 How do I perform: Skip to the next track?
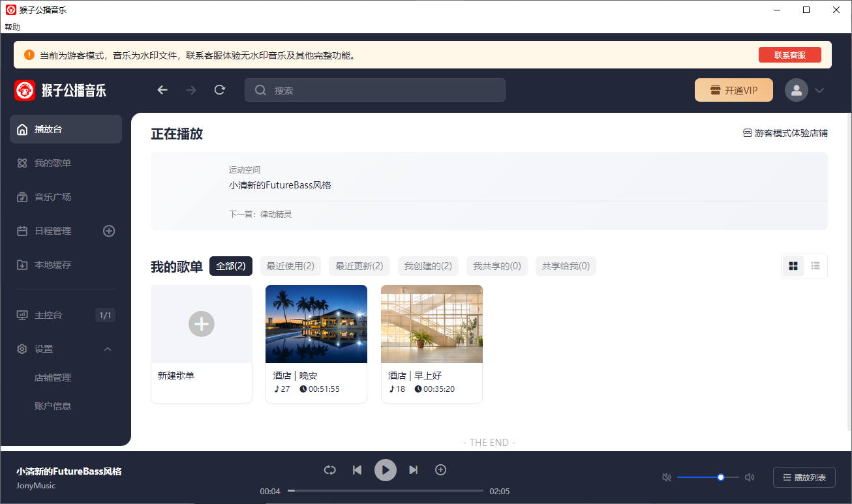coord(414,469)
